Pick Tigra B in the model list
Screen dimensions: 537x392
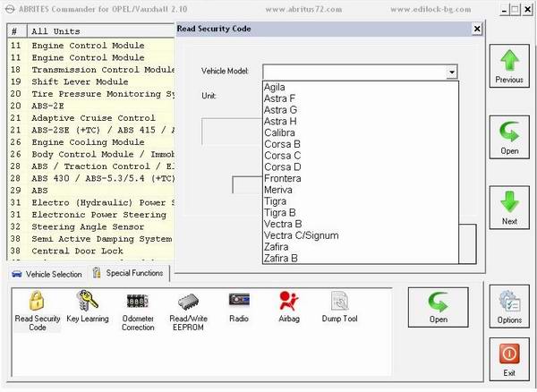[x=361, y=213]
